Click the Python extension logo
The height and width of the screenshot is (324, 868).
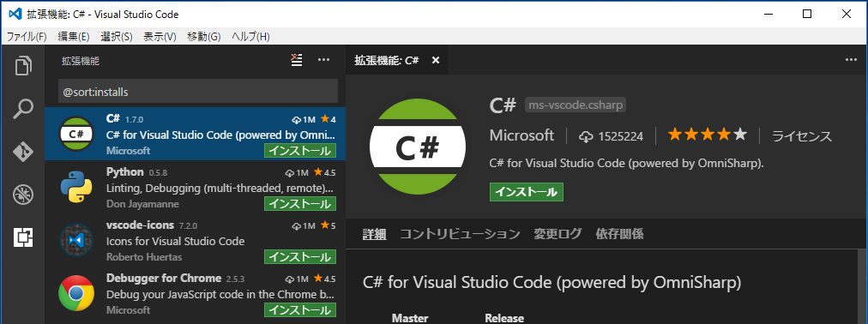coord(76,187)
